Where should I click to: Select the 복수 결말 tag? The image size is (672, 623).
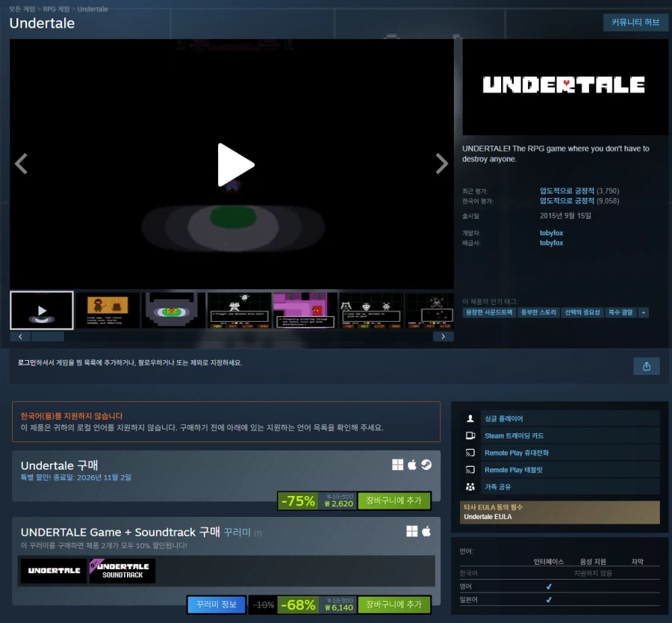[x=620, y=312]
